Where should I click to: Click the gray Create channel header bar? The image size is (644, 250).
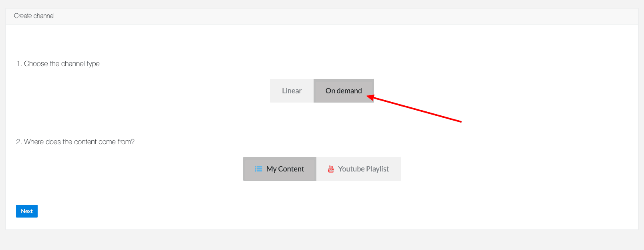(x=322, y=16)
